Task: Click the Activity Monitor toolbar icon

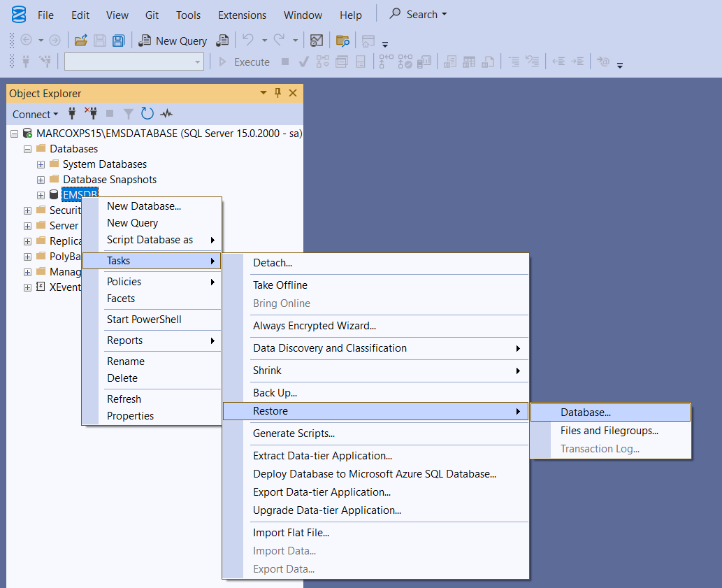Action: click(317, 41)
